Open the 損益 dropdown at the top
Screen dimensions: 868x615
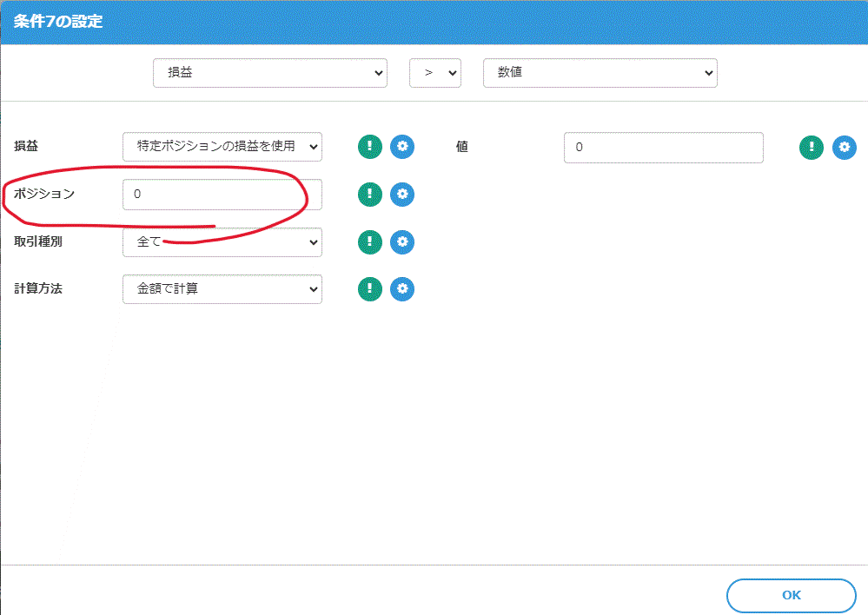pyautogui.click(x=269, y=73)
